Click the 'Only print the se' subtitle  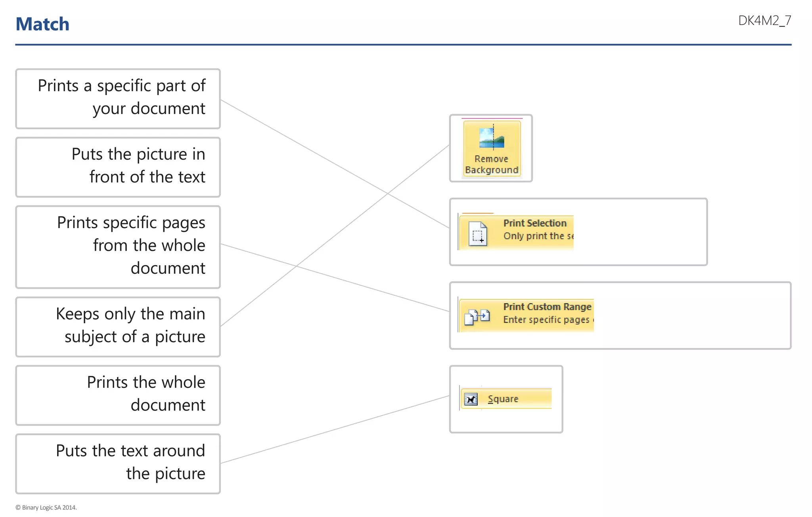pos(538,236)
